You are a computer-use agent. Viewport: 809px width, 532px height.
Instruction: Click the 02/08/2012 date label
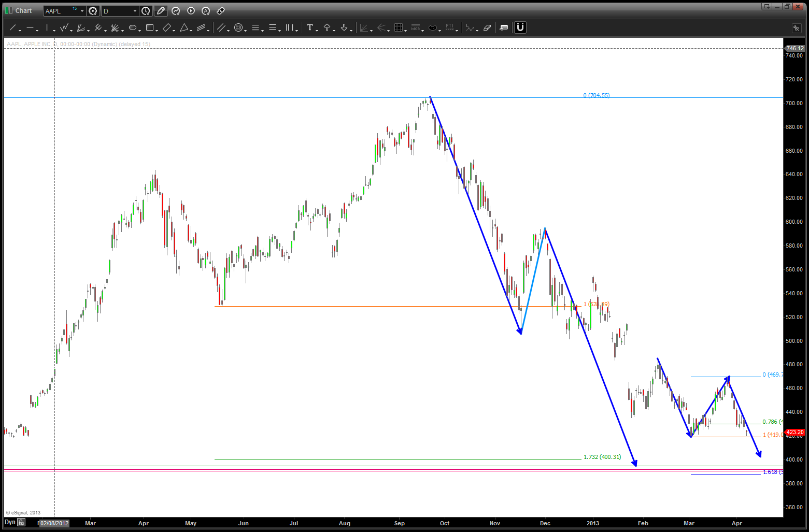coord(54,523)
